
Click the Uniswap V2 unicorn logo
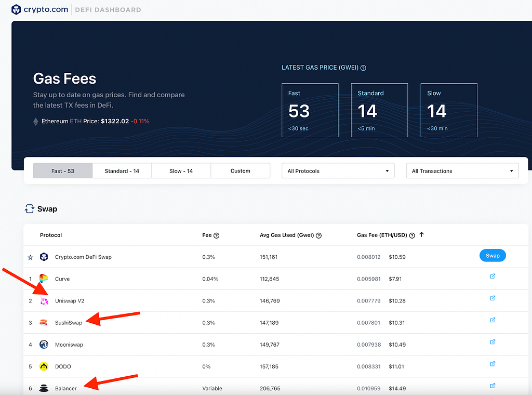pos(44,300)
